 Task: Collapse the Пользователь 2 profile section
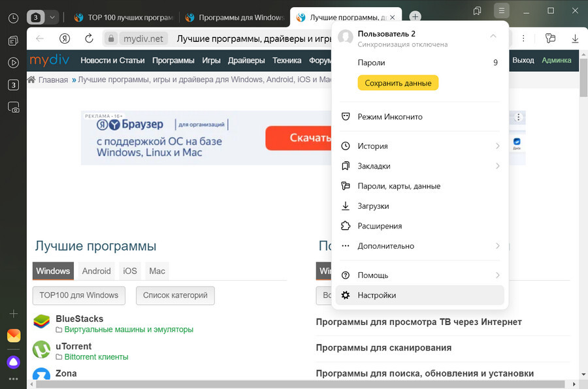(493, 36)
